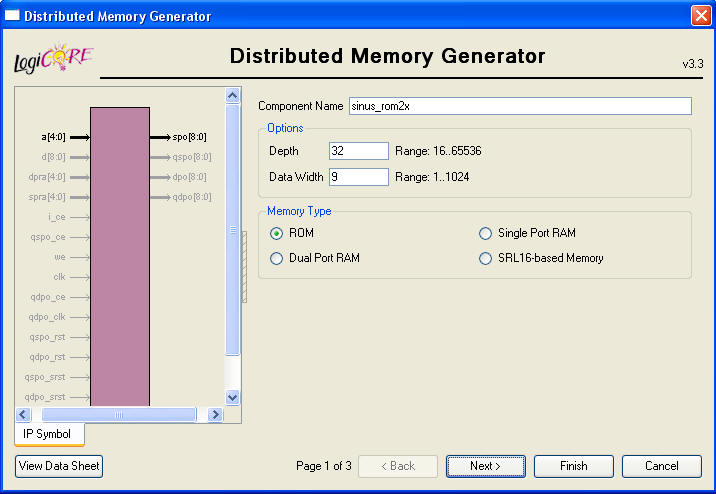Click the disabled Back button
The image size is (716, 494).
point(398,466)
